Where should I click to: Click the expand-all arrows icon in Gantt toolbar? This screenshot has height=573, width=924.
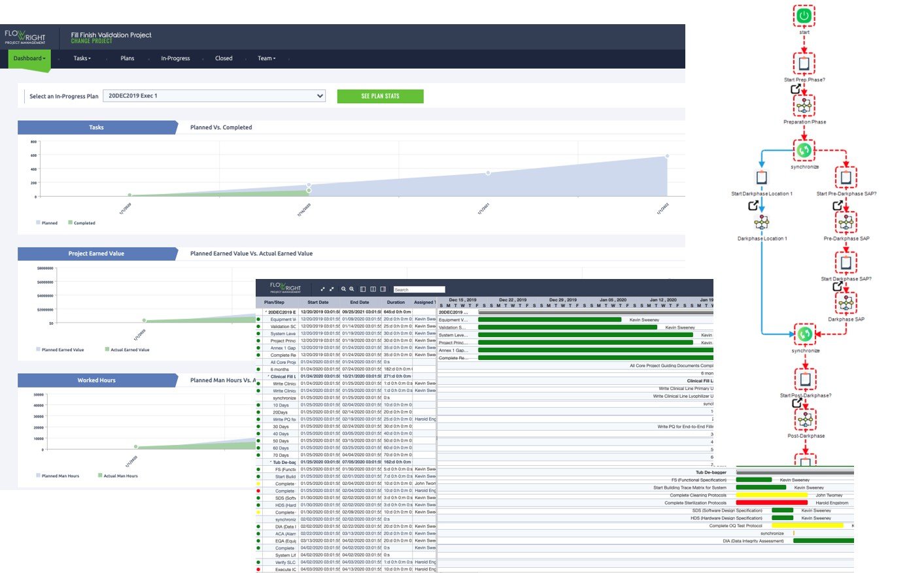322,289
